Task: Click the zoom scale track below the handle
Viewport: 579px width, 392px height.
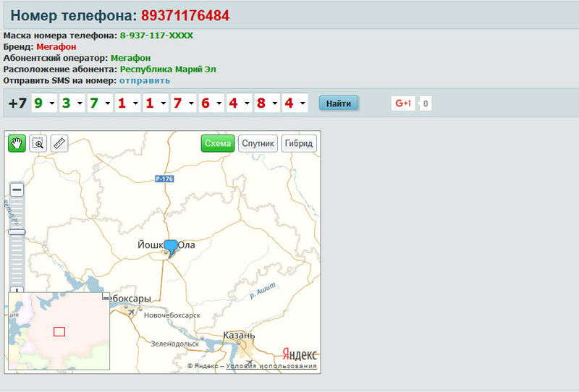Action: (x=17, y=260)
